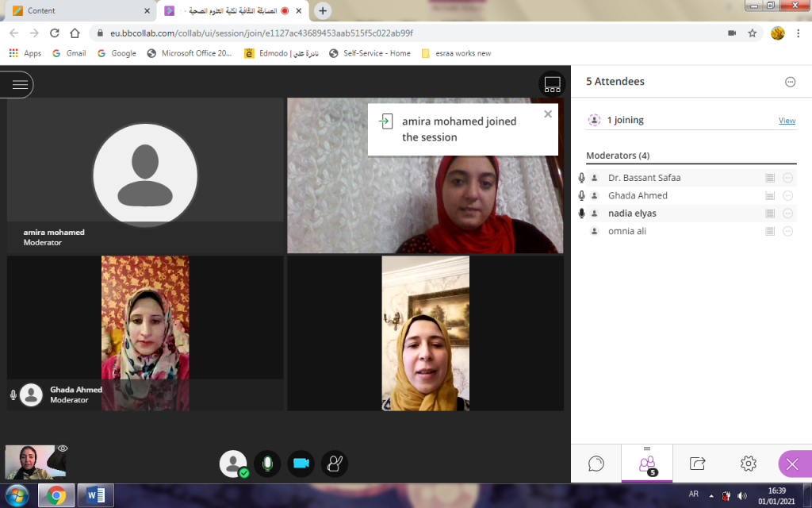Click the 1 joining attendee icon
The image size is (812, 508).
(594, 121)
